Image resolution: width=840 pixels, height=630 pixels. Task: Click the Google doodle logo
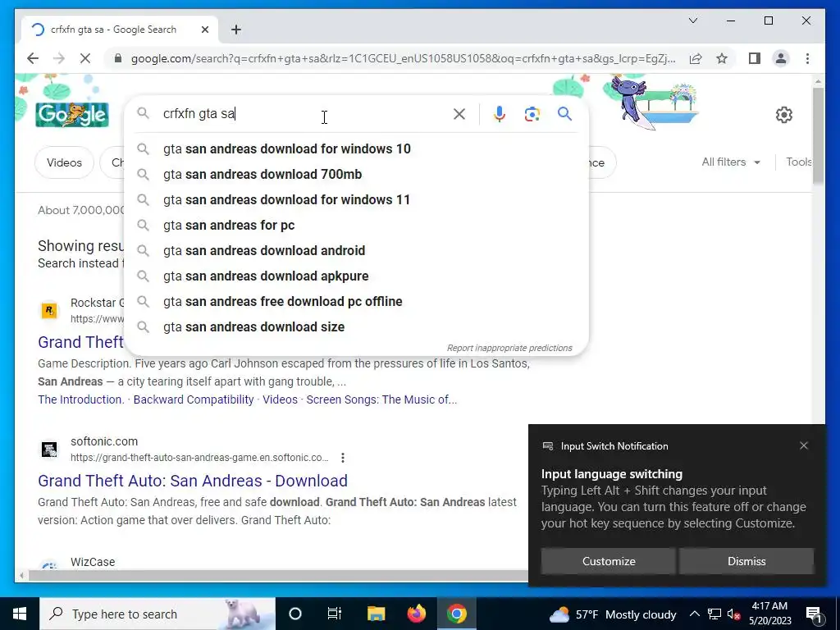(72, 114)
